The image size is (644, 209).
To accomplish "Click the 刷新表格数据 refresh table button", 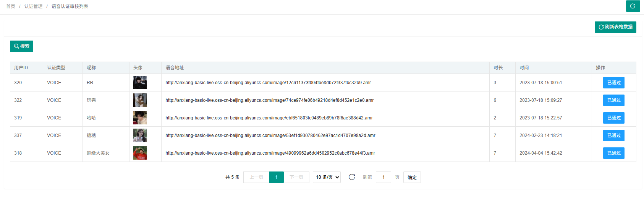I will tap(615, 27).
